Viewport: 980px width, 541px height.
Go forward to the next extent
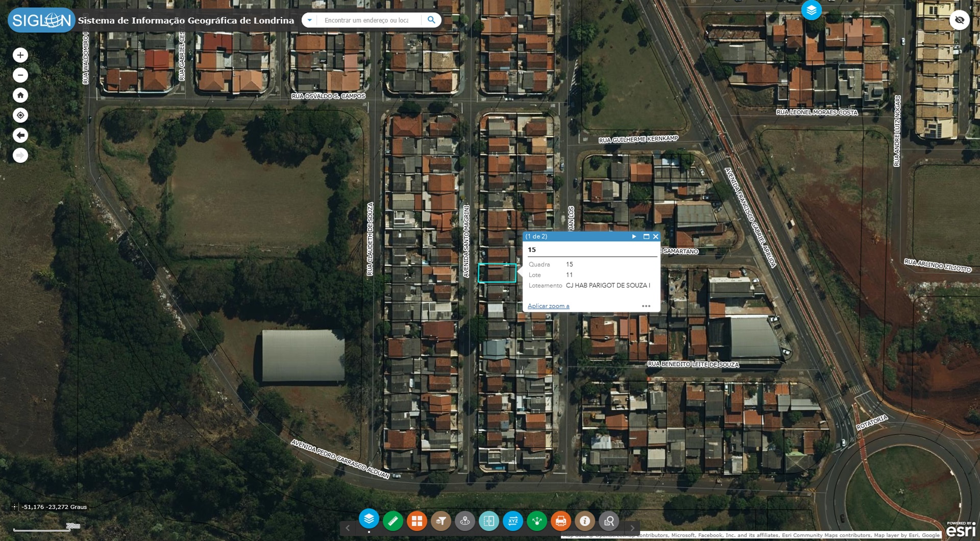pos(20,155)
